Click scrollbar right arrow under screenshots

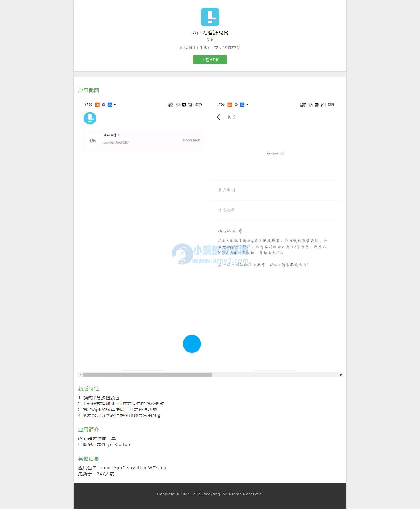341,374
